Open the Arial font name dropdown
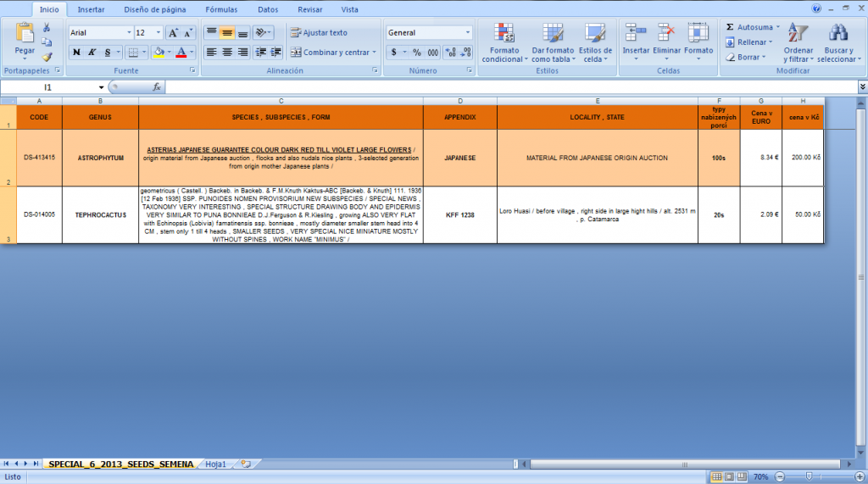This screenshot has height=484, width=868. tap(129, 33)
